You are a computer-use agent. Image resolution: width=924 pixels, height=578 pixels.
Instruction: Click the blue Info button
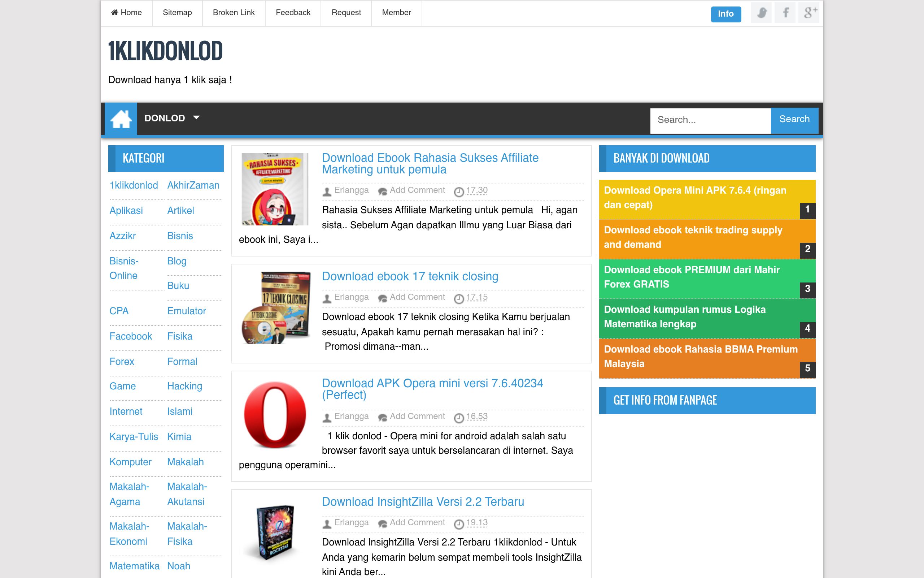click(725, 14)
